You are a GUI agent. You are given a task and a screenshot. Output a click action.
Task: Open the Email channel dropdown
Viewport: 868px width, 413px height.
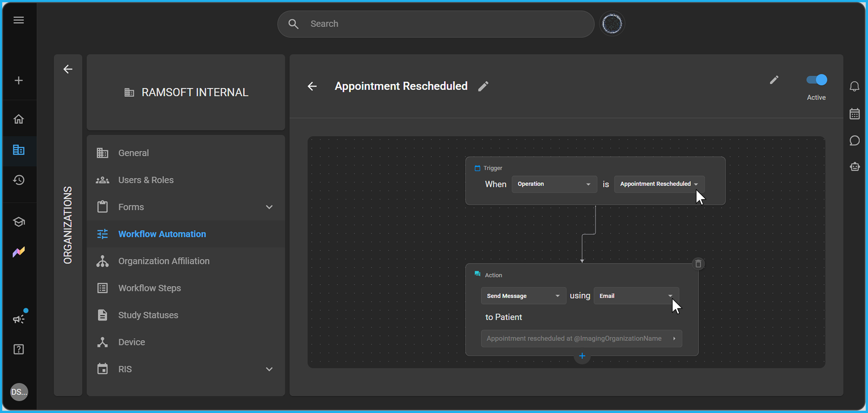[636, 296]
